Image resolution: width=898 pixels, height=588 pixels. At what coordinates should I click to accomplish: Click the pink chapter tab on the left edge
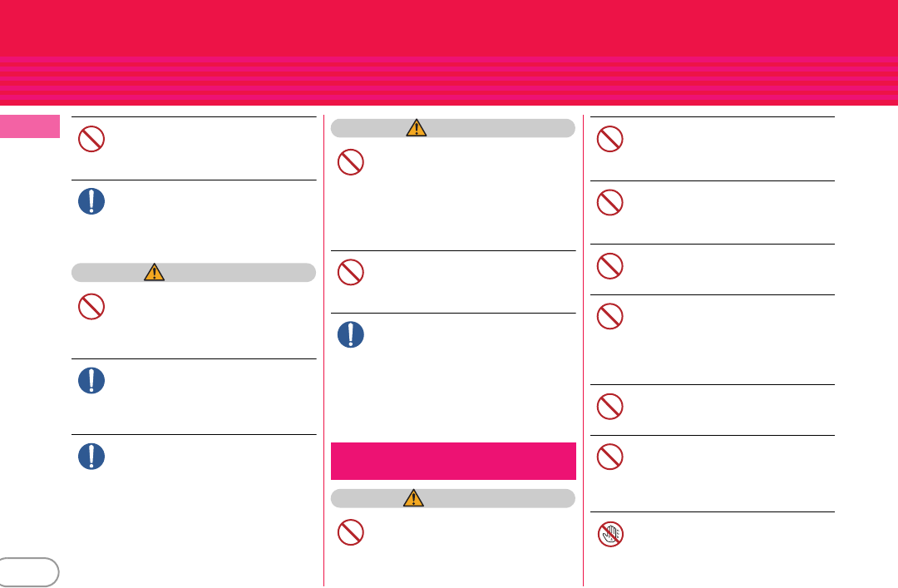click(30, 126)
